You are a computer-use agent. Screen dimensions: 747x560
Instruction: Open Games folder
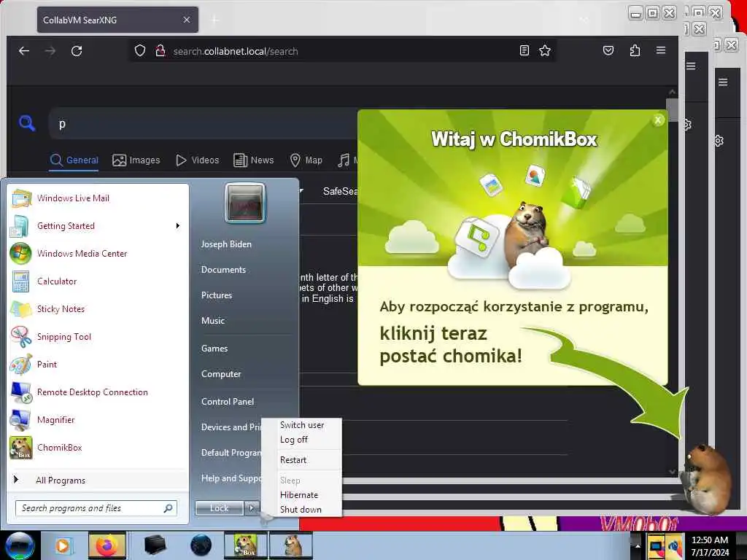pyautogui.click(x=214, y=349)
